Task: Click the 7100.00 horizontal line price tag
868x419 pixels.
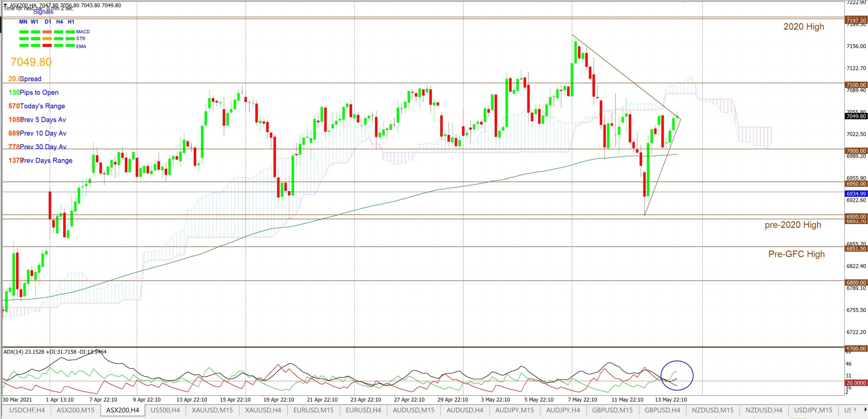Action: pyautogui.click(x=856, y=85)
